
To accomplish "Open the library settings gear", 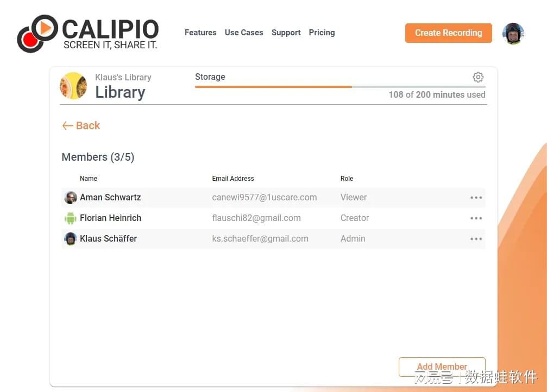I will point(478,77).
